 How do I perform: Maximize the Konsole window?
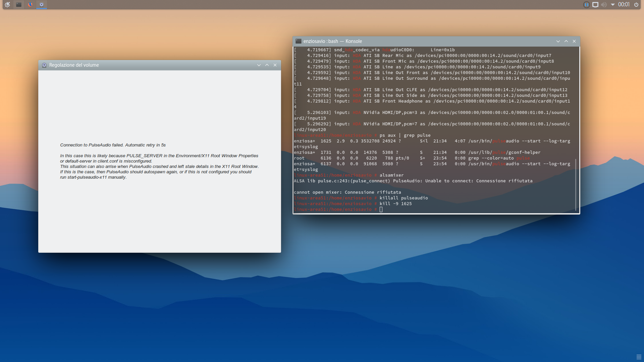[566, 41]
